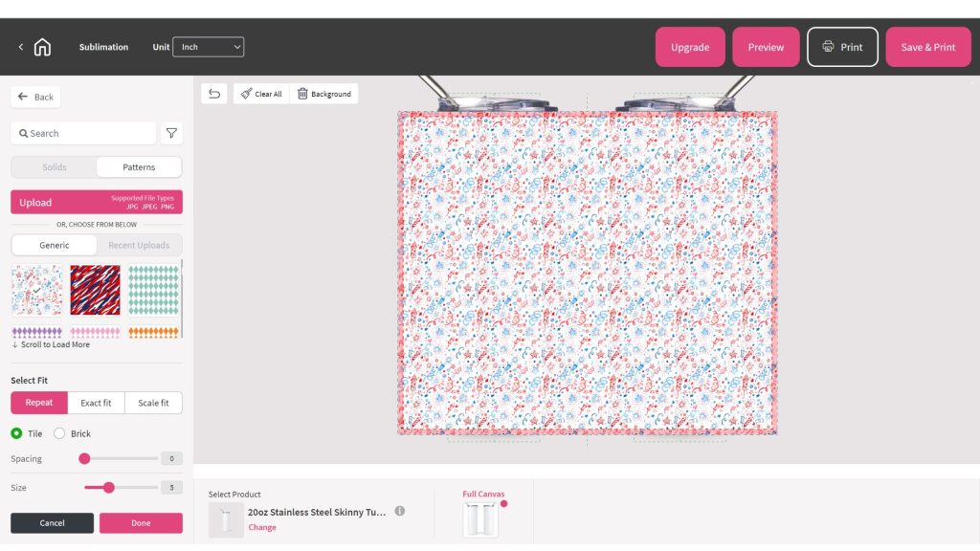The width and height of the screenshot is (980, 551).
Task: Select the Brick radio button
Action: coord(58,433)
